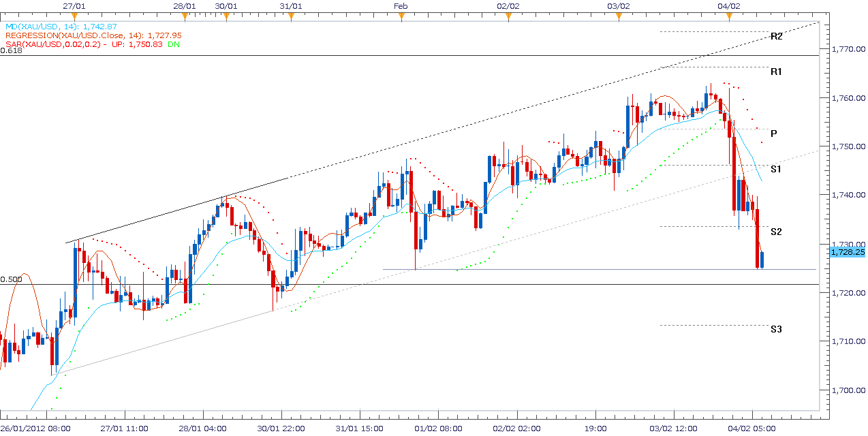Image resolution: width=868 pixels, height=436 pixels.
Task: Select the 30/01 day marker triangle
Action: tap(226, 18)
